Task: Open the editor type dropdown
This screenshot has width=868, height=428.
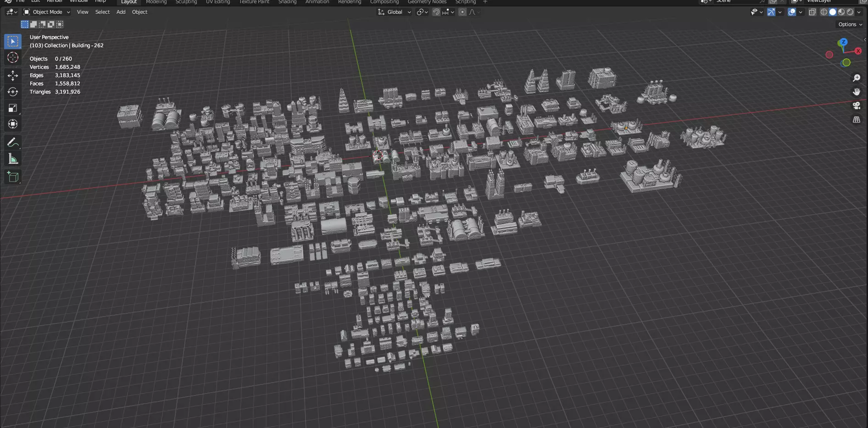Action: click(x=12, y=12)
